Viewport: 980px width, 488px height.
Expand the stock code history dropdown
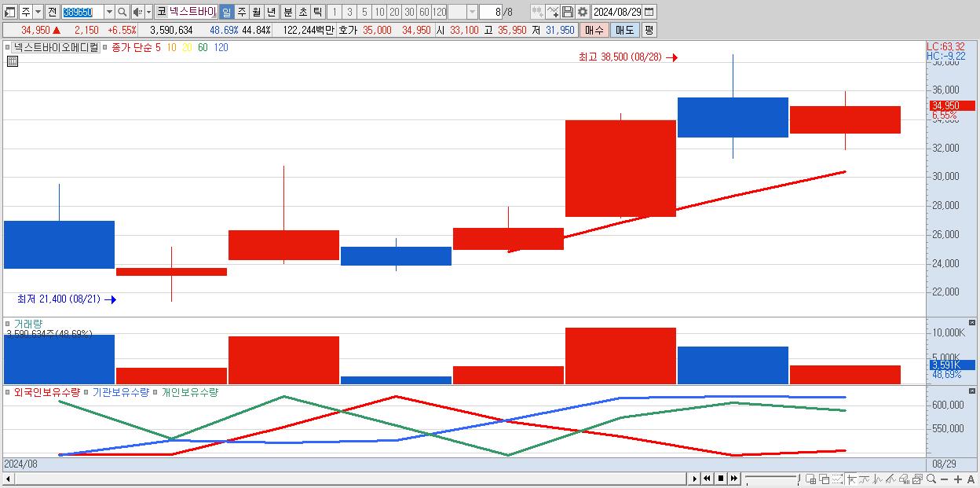click(109, 12)
